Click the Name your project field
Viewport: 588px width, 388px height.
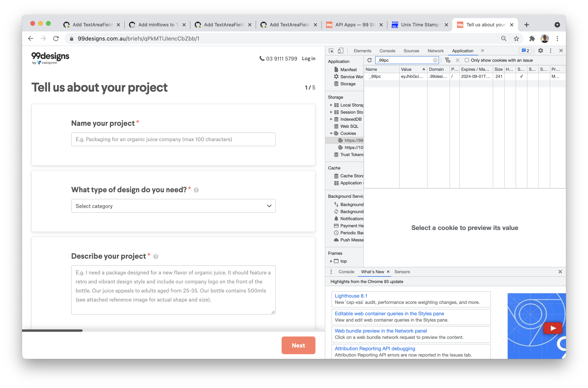(x=173, y=139)
